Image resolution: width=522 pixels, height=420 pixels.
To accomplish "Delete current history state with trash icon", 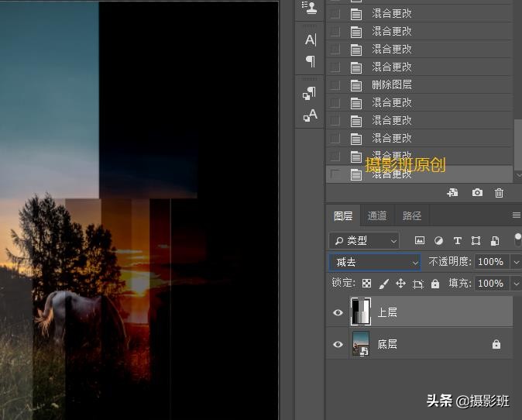I will click(x=499, y=192).
